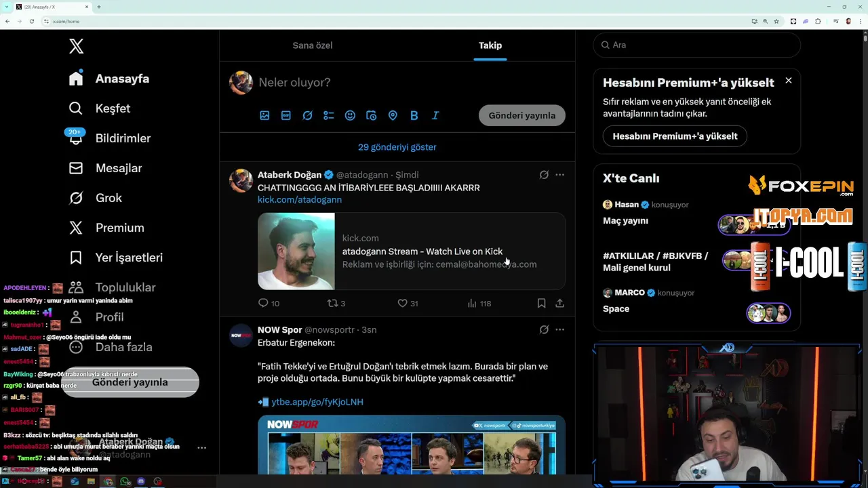868x488 pixels.
Task: Open File Explorer from the taskbar
Action: click(91, 481)
